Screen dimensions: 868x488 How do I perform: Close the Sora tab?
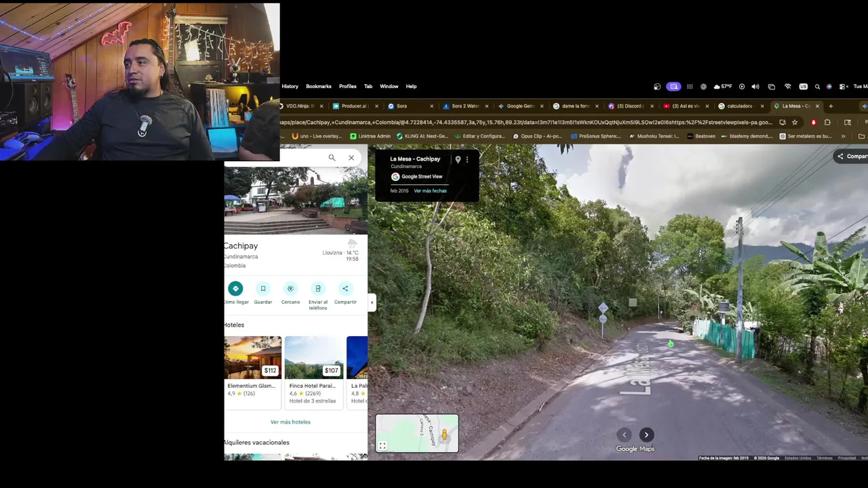431,106
